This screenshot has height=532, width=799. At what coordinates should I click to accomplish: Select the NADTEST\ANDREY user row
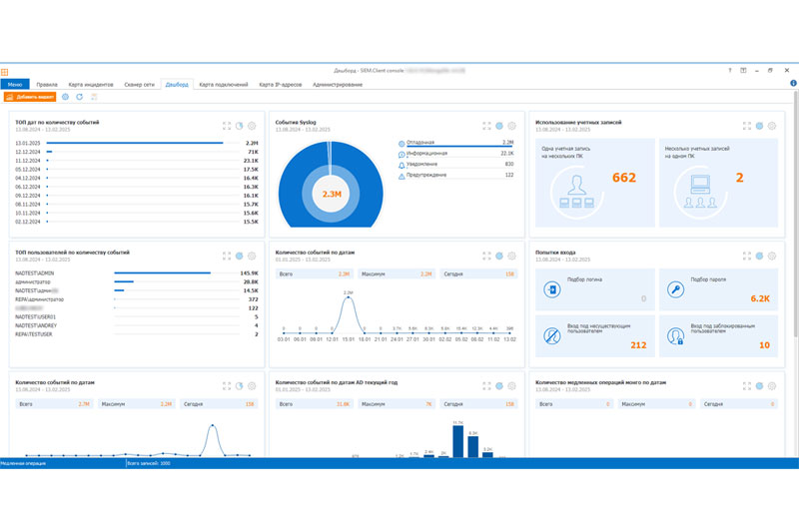coord(137,325)
